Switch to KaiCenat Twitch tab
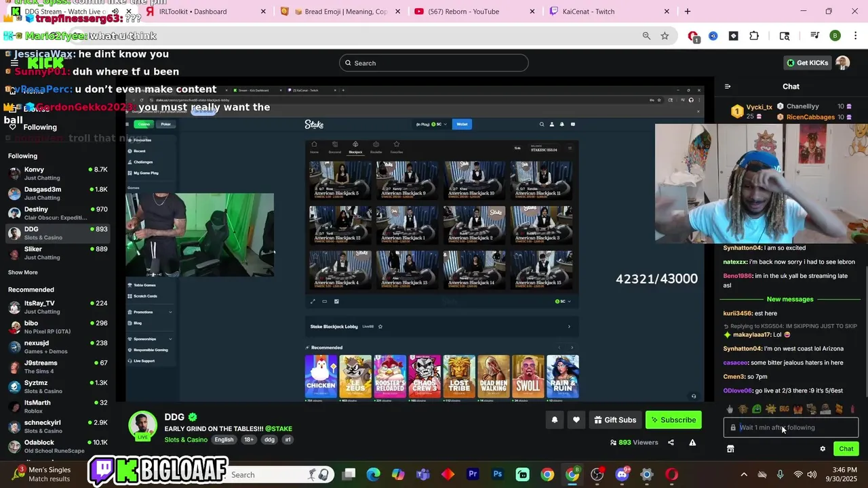This screenshot has width=868, height=488. pyautogui.click(x=610, y=12)
